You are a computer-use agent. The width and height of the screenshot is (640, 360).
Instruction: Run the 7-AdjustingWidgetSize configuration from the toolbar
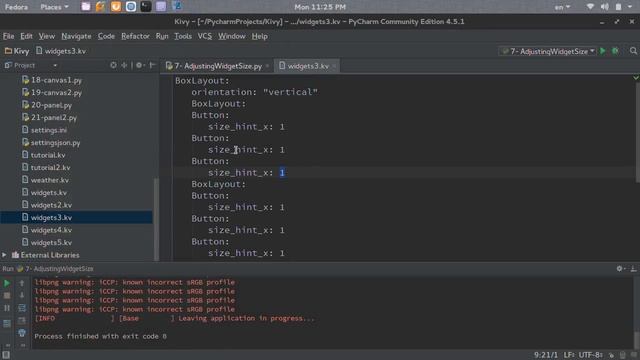pos(602,51)
